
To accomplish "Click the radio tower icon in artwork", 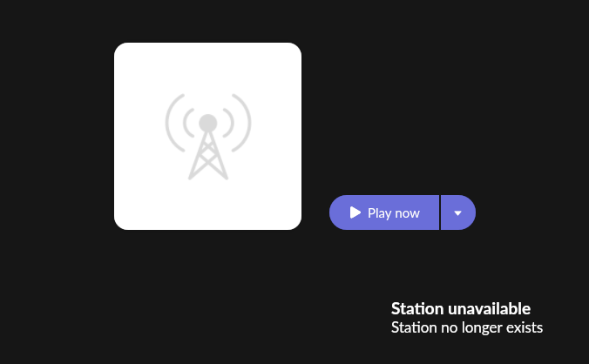I will [208, 137].
